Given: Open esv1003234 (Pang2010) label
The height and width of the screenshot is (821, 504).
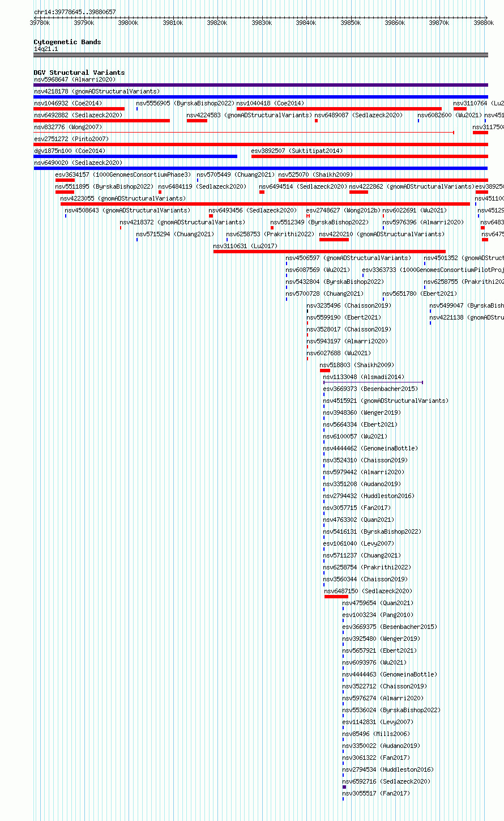Looking at the screenshot, I should (378, 615).
